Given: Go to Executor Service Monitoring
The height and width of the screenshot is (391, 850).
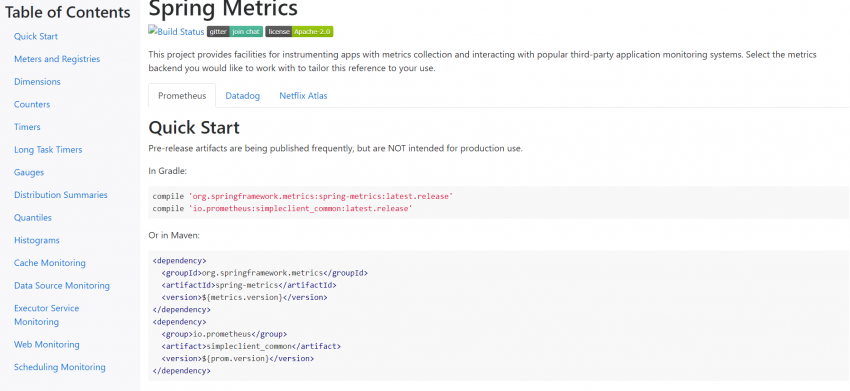Looking at the screenshot, I should tap(47, 315).
